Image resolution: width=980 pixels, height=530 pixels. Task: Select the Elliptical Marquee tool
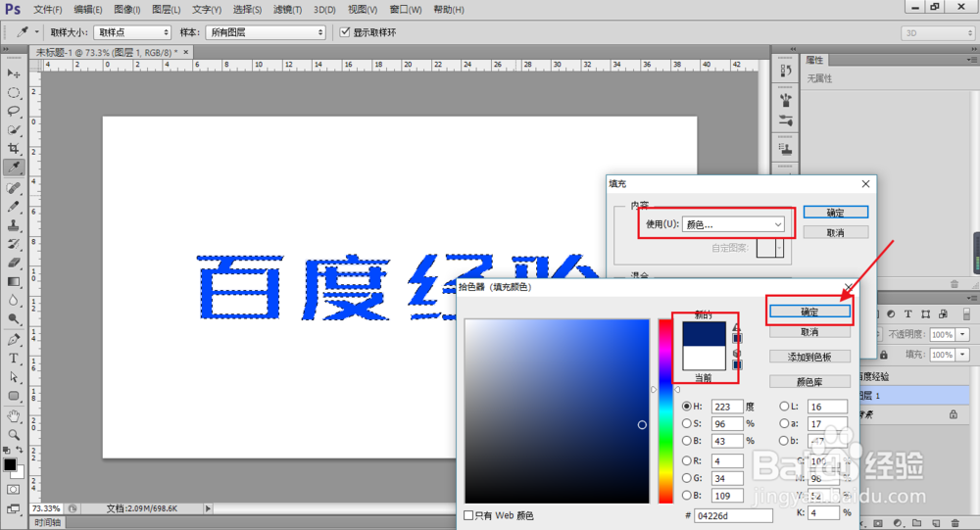(13, 92)
